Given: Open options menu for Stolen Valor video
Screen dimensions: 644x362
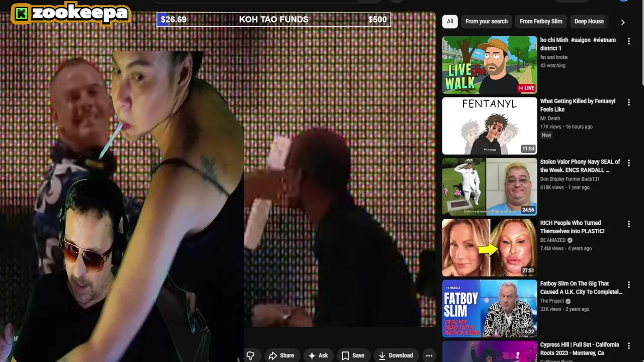Looking at the screenshot, I should click(628, 163).
